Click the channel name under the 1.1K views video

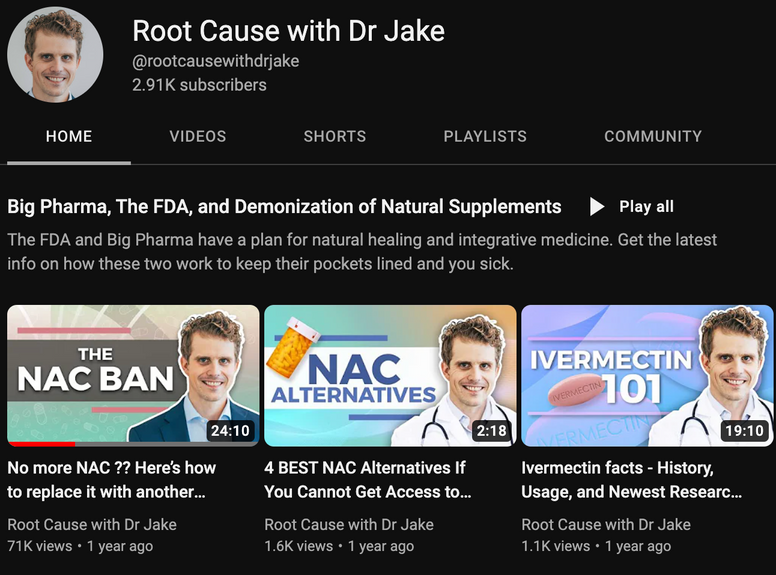tap(606, 524)
